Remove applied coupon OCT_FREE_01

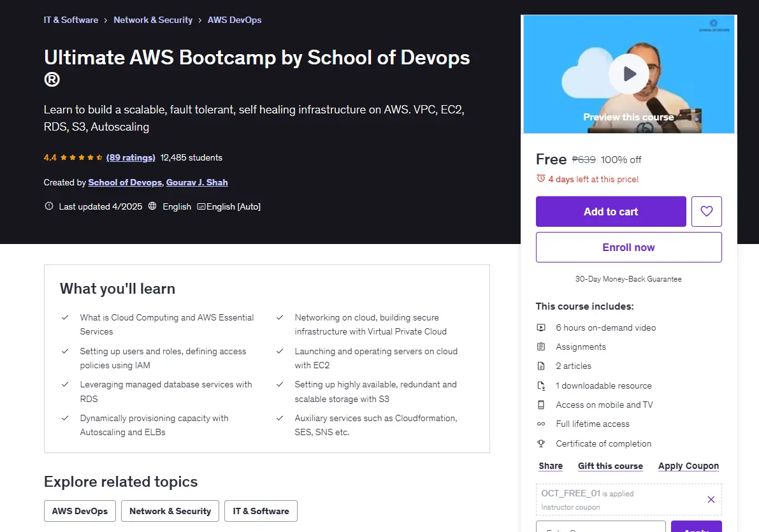coord(711,500)
